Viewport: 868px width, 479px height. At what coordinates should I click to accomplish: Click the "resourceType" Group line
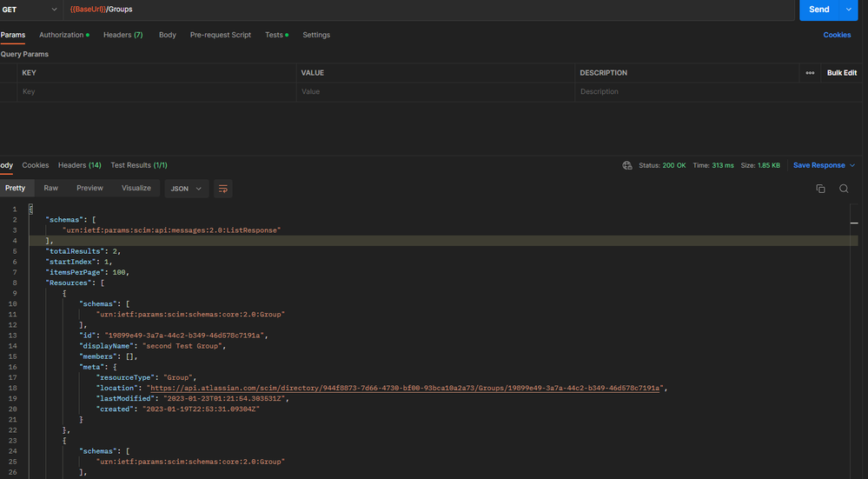[146, 377]
